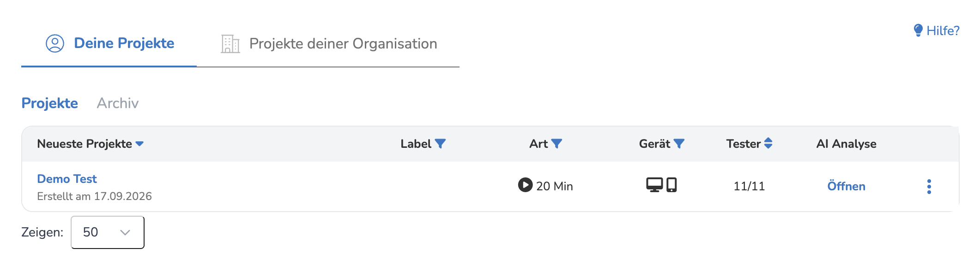Switch to the Projekte deiner Organisation tab
Image resolution: width=980 pixels, height=267 pixels.
point(329,44)
